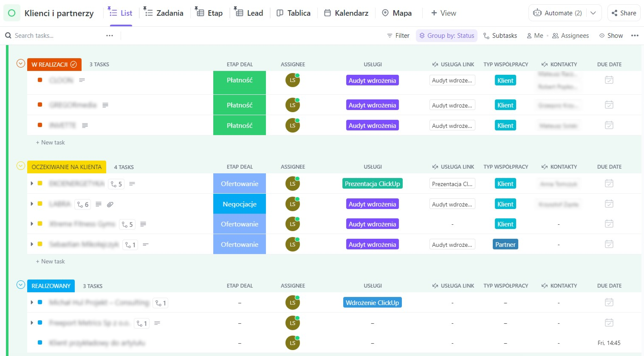This screenshot has height=356, width=644.
Task: Open description icon in the Negocjacje row
Action: [99, 204]
